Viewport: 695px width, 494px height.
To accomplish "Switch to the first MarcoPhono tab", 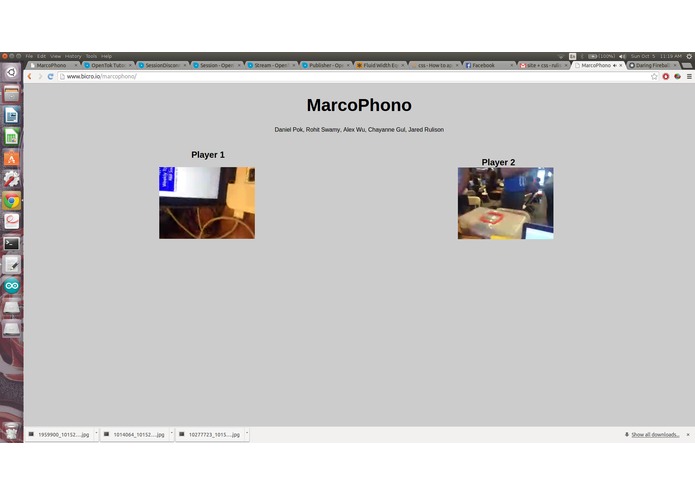I will click(51, 65).
